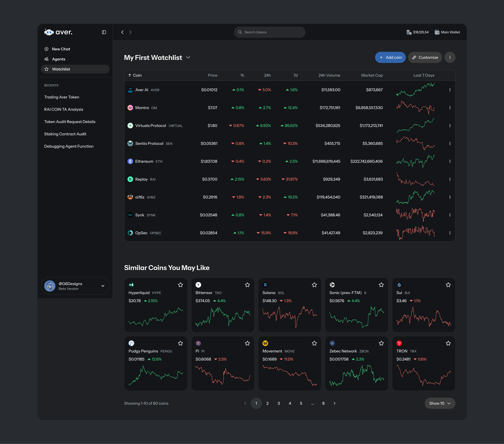504x444 pixels.
Task: Go forward with right arrow
Action: pyautogui.click(x=130, y=32)
